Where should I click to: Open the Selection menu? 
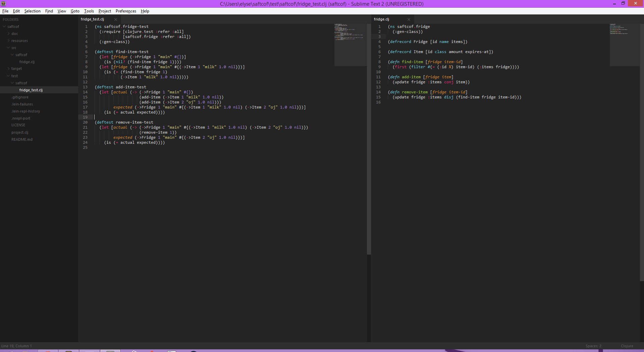point(33,11)
